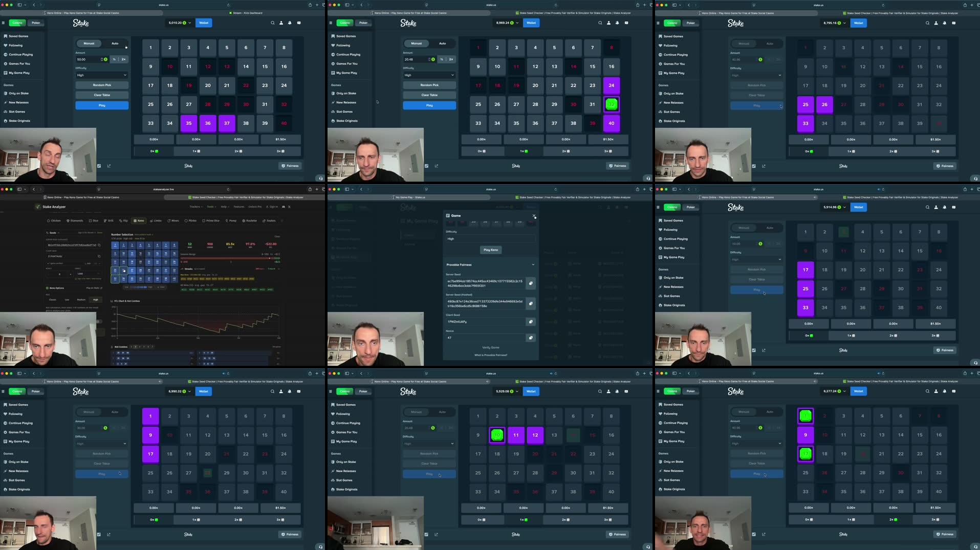Open Difficulty dropdown in 8,969.24 balance window
Viewport: 980px width, 550px height.
[429, 75]
